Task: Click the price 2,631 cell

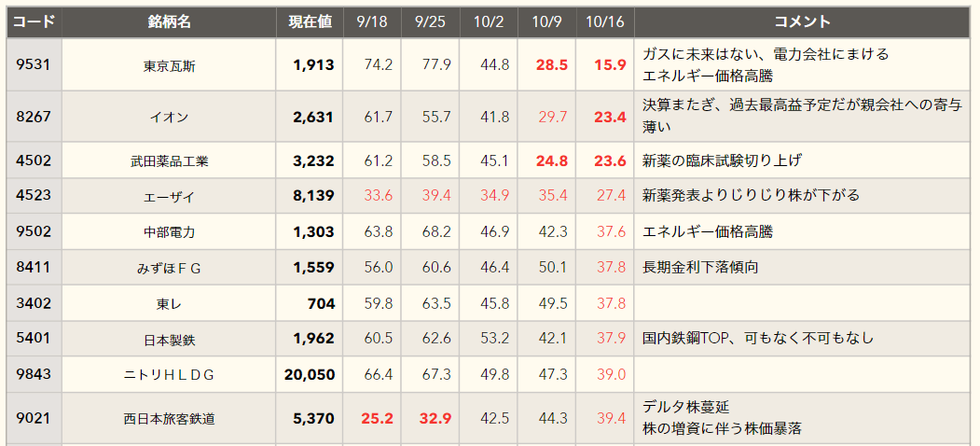Action: pos(310,117)
